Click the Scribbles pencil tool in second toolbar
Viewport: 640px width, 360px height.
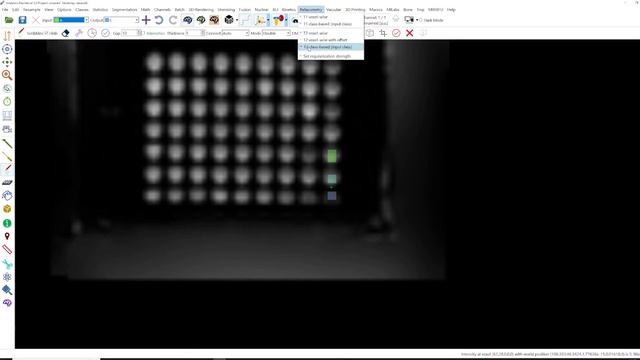(x=21, y=33)
